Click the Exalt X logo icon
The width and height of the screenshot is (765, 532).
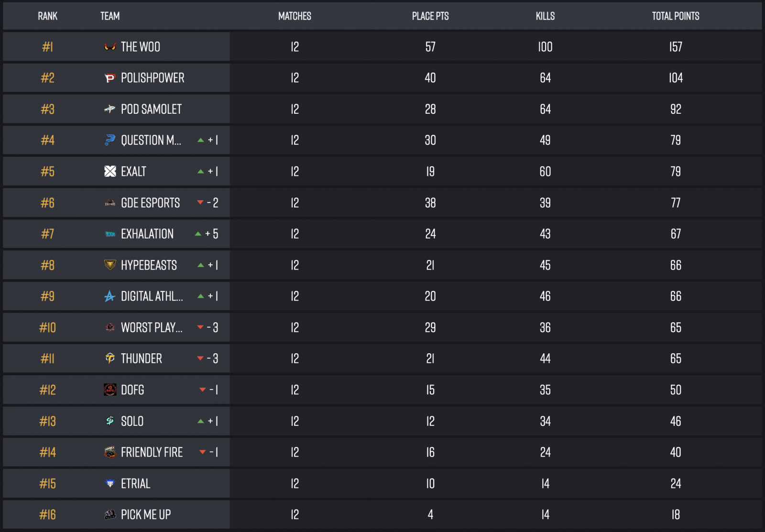pos(110,171)
